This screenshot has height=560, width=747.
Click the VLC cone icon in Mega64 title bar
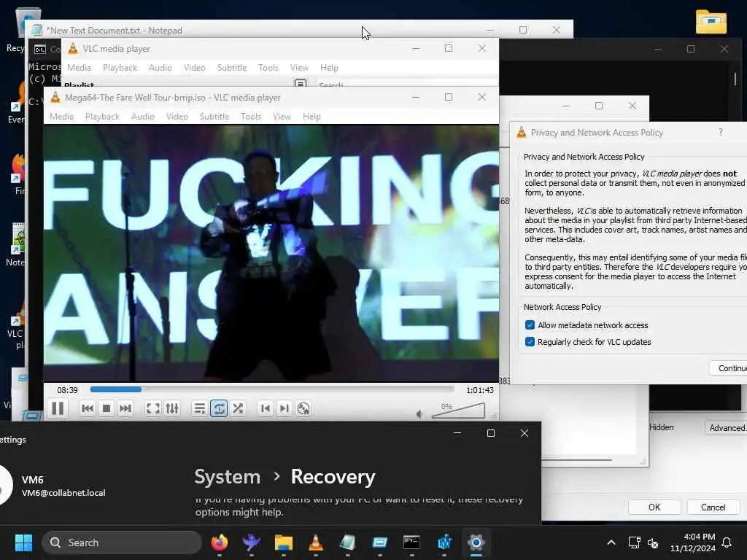(55, 97)
